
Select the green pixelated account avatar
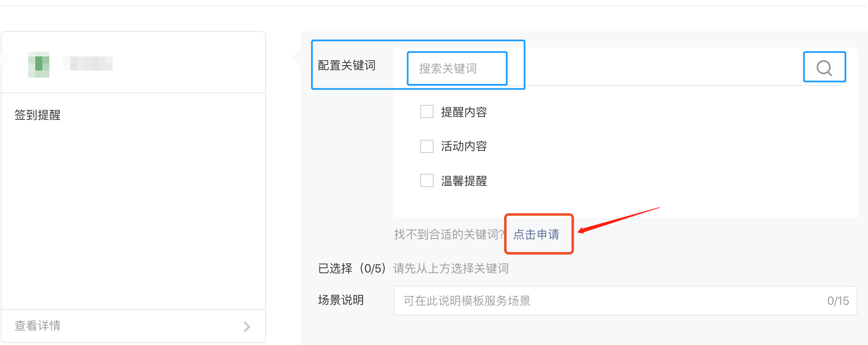click(x=39, y=64)
